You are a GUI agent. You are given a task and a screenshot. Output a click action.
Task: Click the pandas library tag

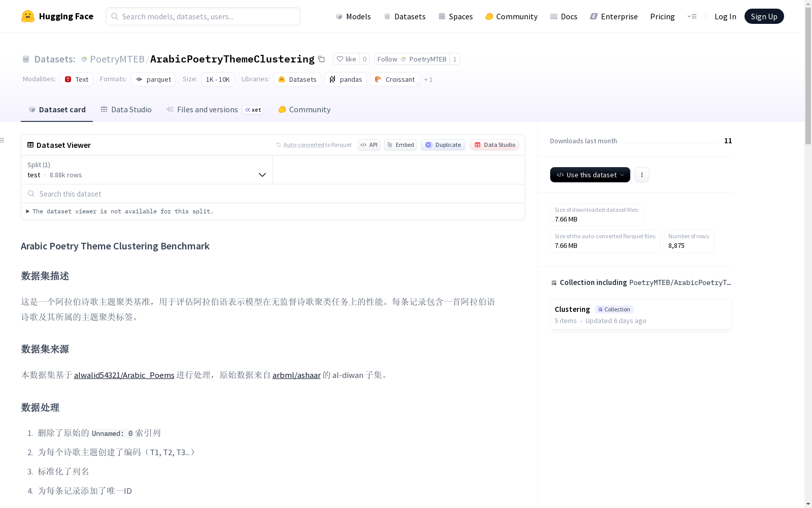[x=346, y=79]
